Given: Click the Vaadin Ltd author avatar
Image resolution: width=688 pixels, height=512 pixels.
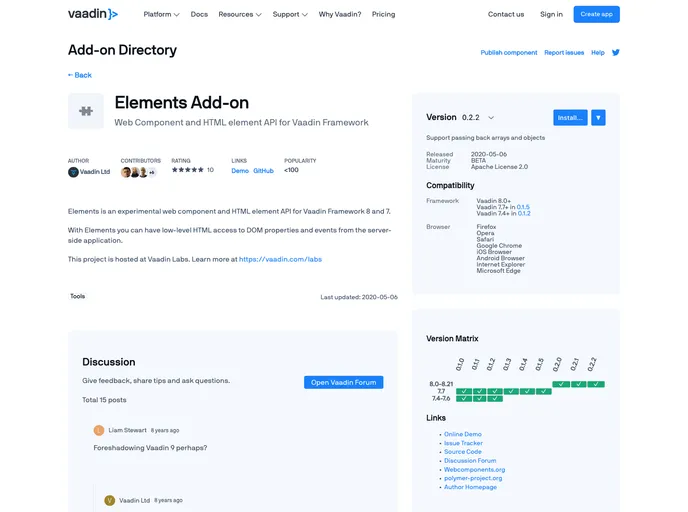Looking at the screenshot, I should (x=73, y=172).
